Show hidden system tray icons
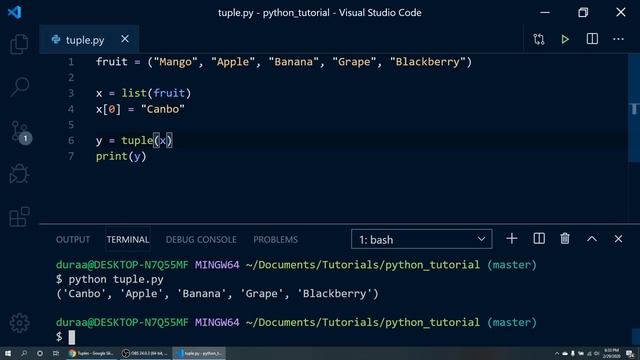This screenshot has height=360, width=640. click(x=557, y=353)
